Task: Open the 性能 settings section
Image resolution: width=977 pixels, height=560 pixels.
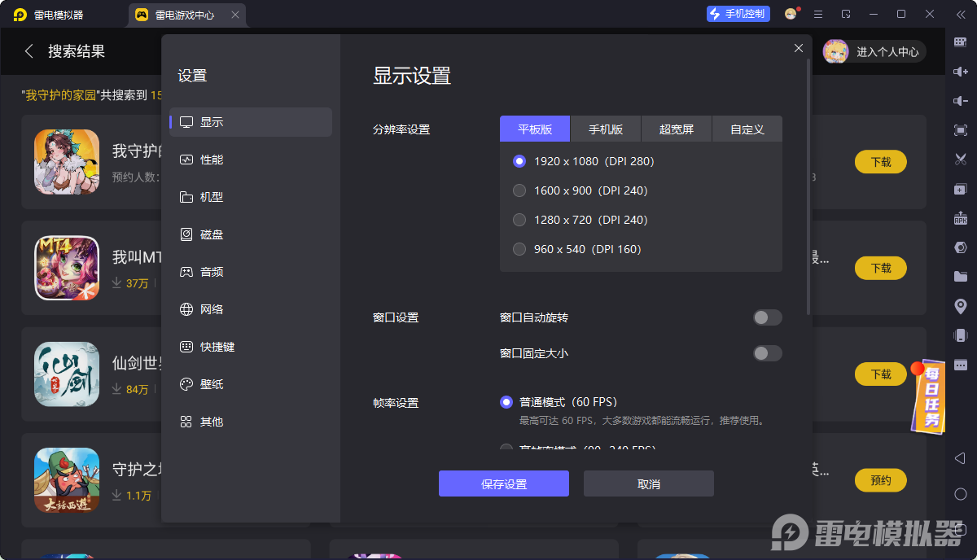Action: (251, 160)
